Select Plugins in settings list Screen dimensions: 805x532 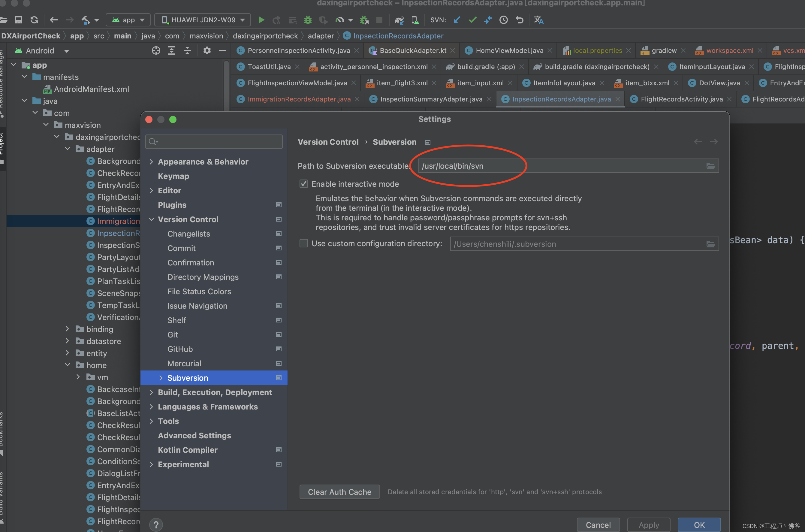[x=172, y=205]
